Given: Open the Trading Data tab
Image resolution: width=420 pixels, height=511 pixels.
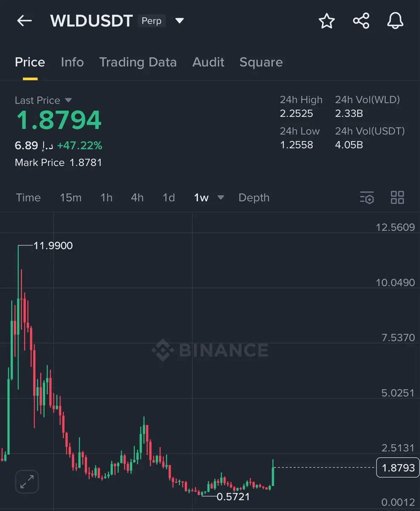Looking at the screenshot, I should [x=138, y=62].
